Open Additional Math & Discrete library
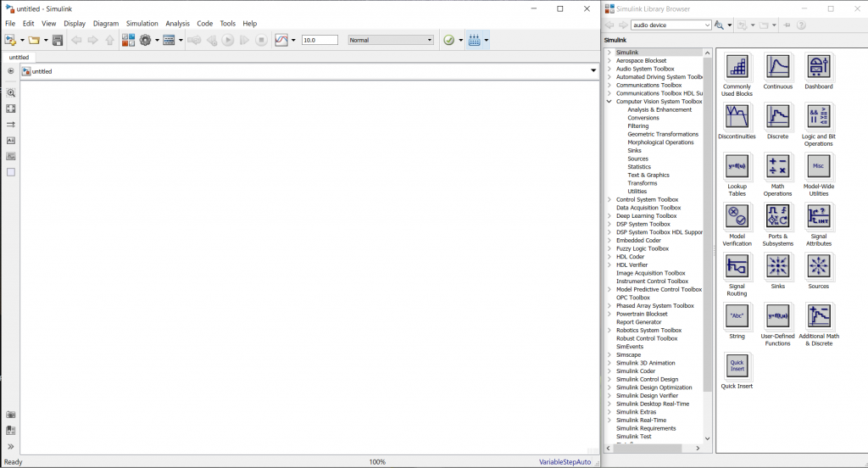 point(819,316)
